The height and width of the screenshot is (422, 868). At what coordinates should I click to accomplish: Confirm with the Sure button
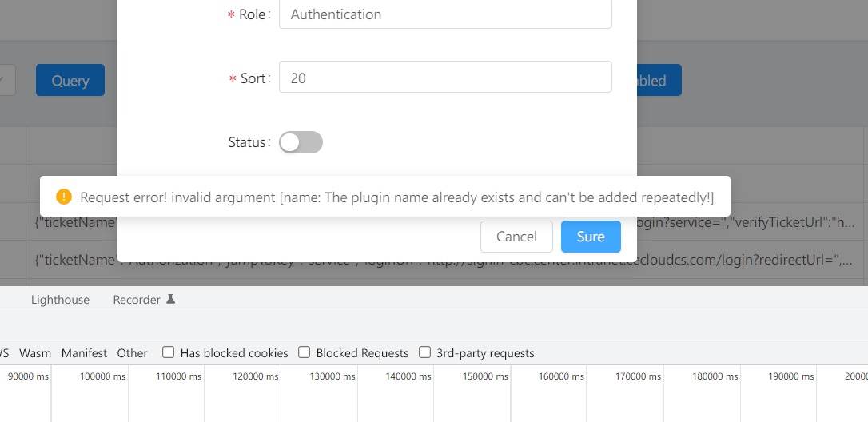[591, 237]
